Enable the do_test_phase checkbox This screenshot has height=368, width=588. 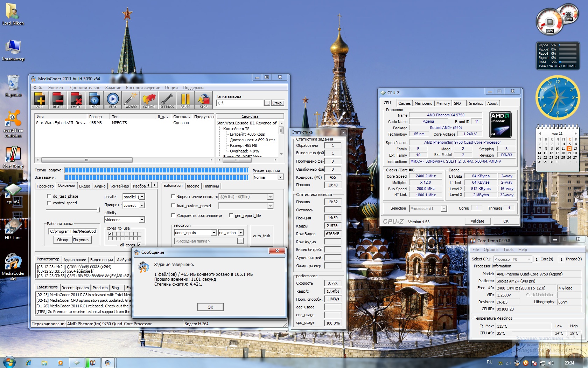click(x=49, y=196)
